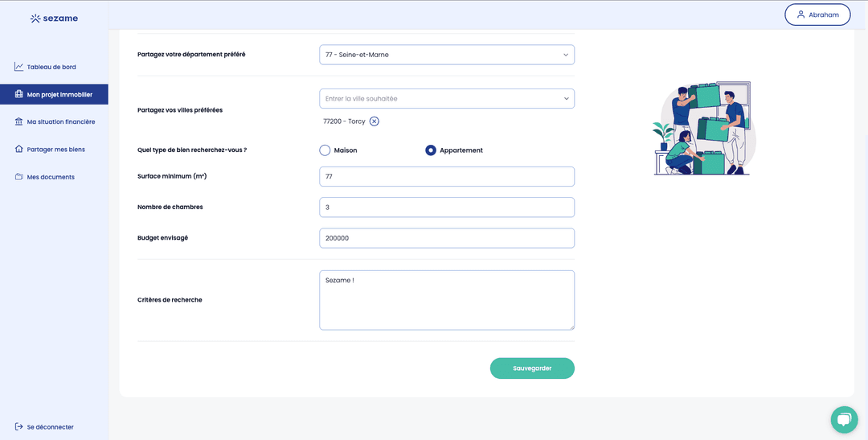
Task: Select the Appartement radio button
Action: (x=431, y=150)
